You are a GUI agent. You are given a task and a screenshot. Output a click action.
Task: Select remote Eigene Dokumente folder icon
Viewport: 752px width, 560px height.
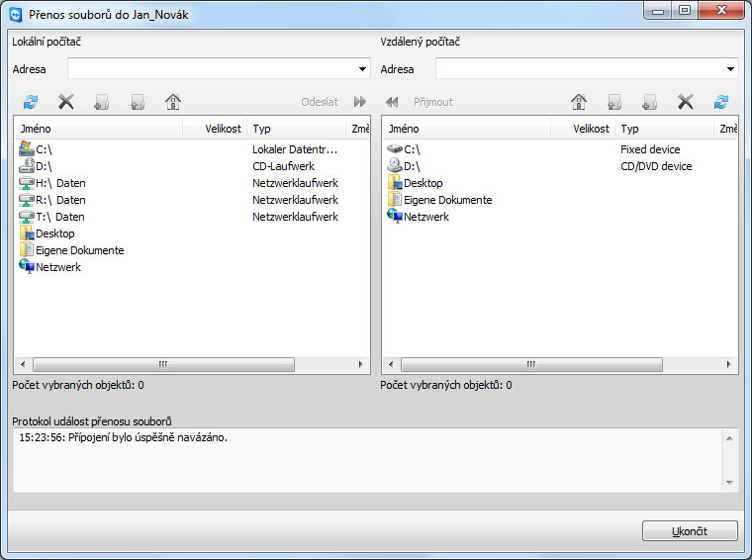click(x=395, y=200)
